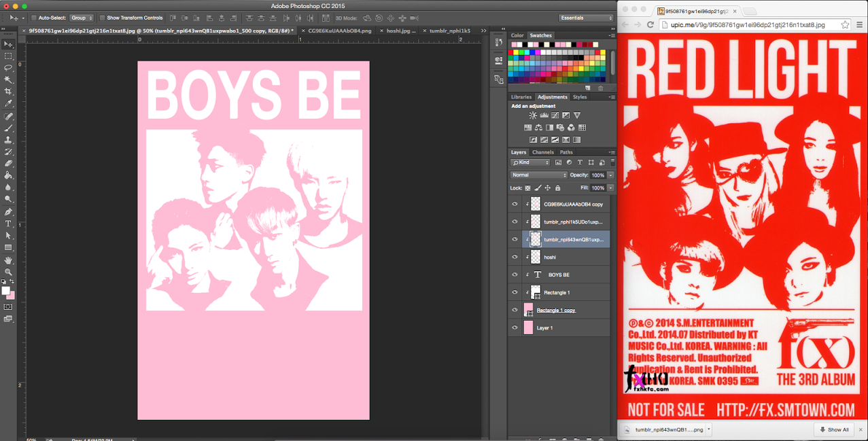Select the Clone Stamp tool
The width and height of the screenshot is (868, 441).
[8, 140]
